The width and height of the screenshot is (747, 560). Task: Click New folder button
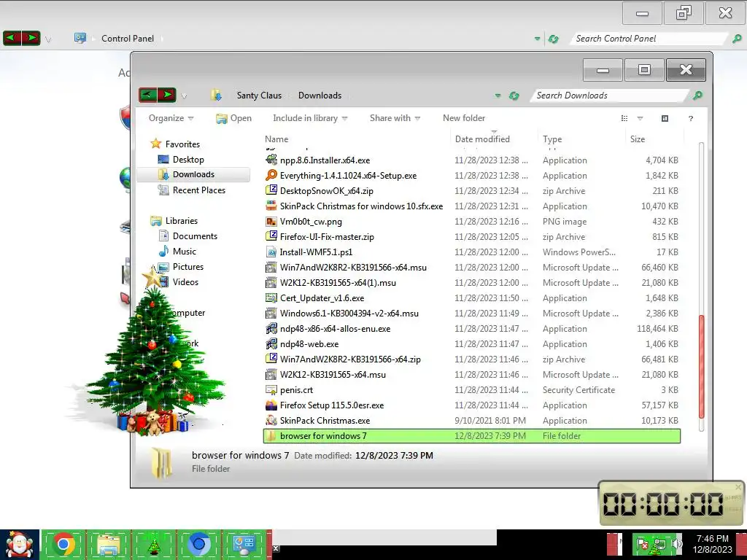[464, 118]
